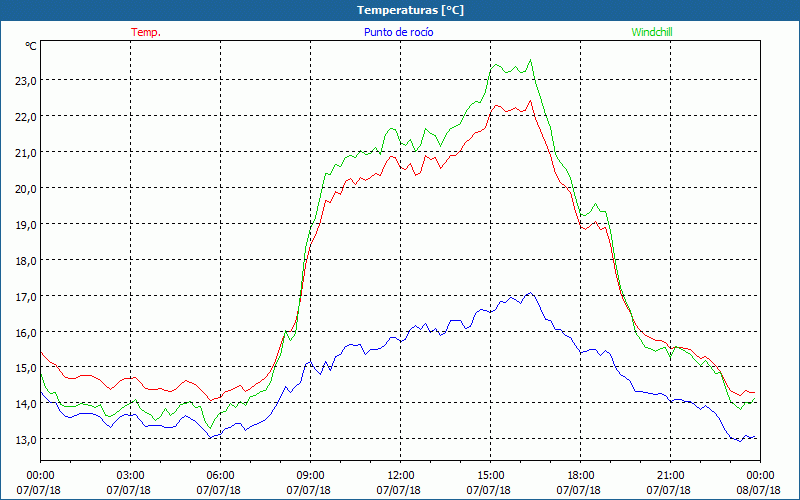The height and width of the screenshot is (500, 800).
Task: Click the red Temp. peak near 16:00
Action: pyautogui.click(x=531, y=101)
